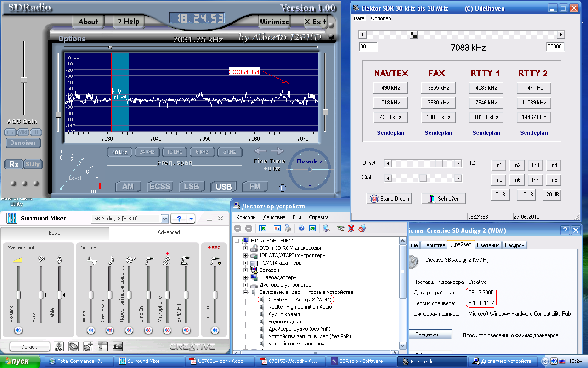Mute the master Volume channel
This screenshot has width=588, height=368.
18,330
